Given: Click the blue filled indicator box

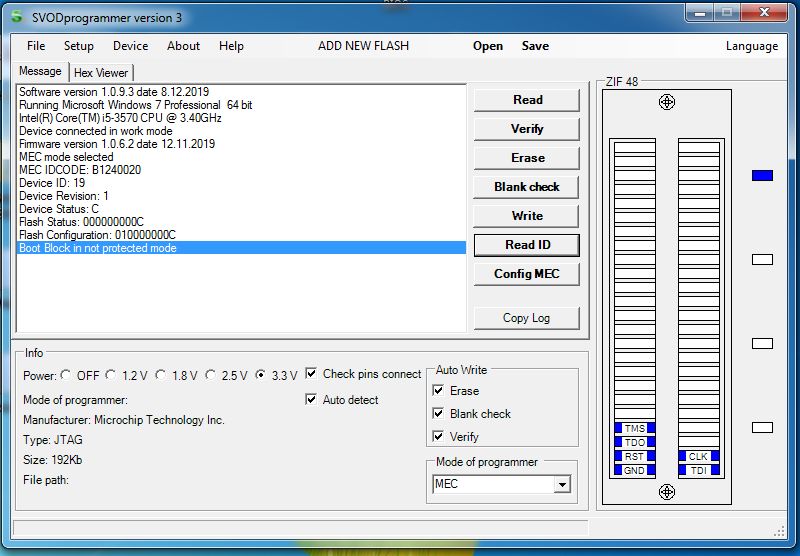Looking at the screenshot, I should point(762,175).
